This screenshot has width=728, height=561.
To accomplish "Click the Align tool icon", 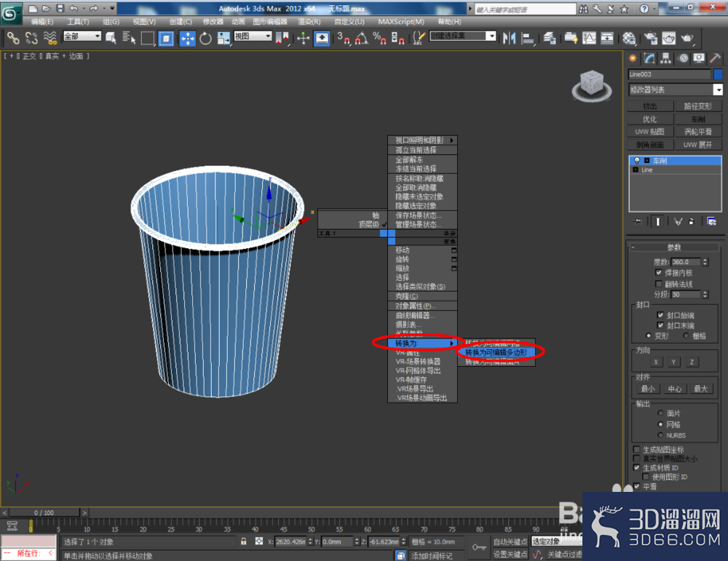I will click(527, 38).
